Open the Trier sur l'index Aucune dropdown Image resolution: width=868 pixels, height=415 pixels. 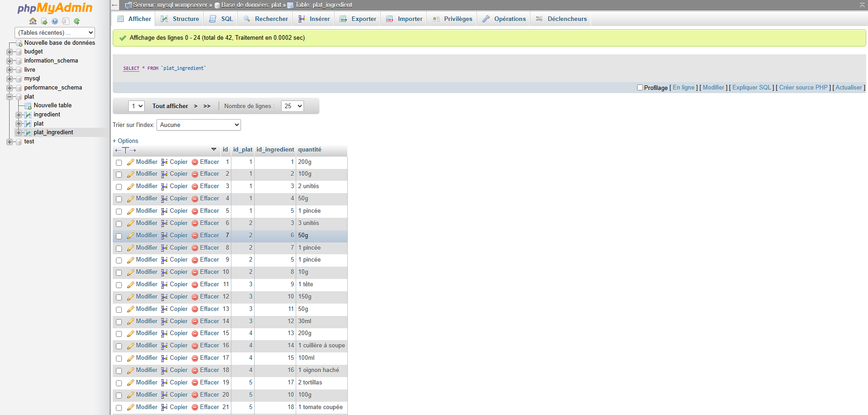click(x=199, y=125)
